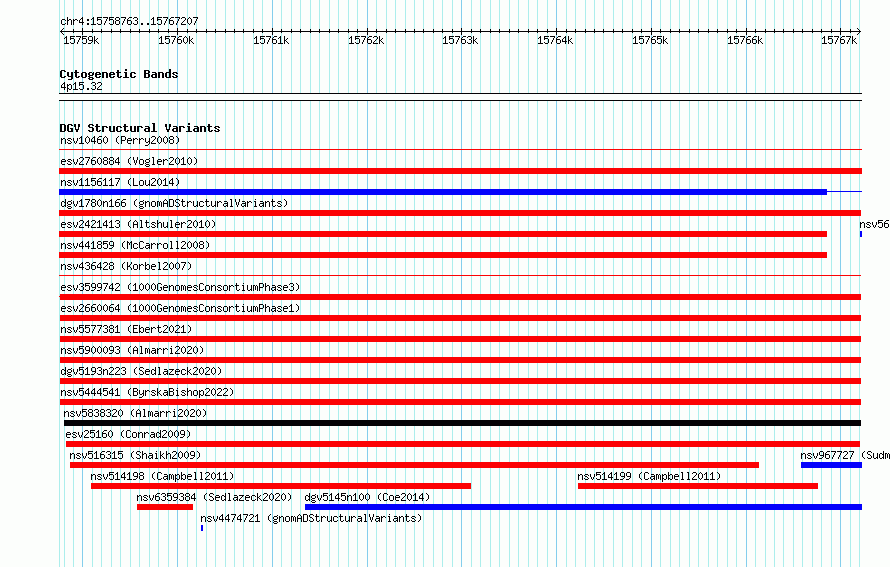Select the red esv25160 variant bar
The width and height of the screenshot is (890, 567).
click(463, 444)
